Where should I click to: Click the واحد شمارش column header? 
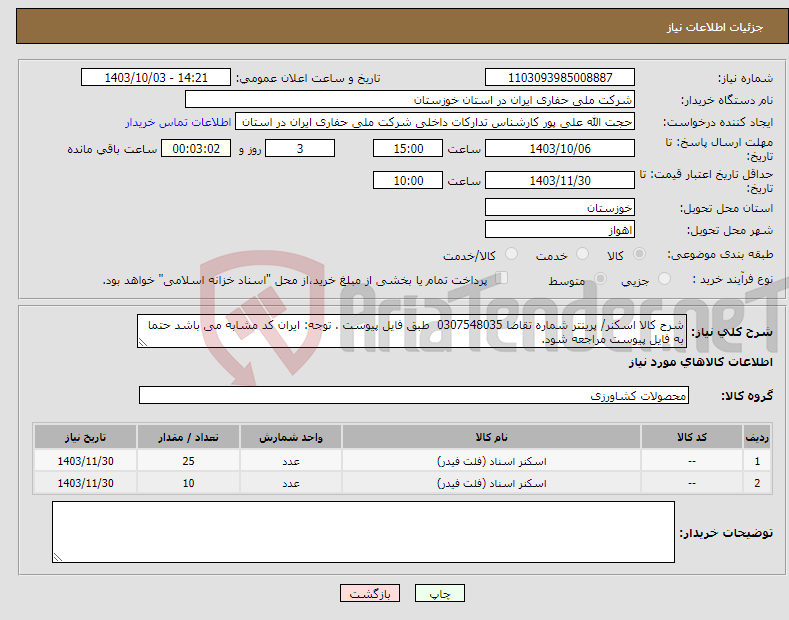click(291, 437)
